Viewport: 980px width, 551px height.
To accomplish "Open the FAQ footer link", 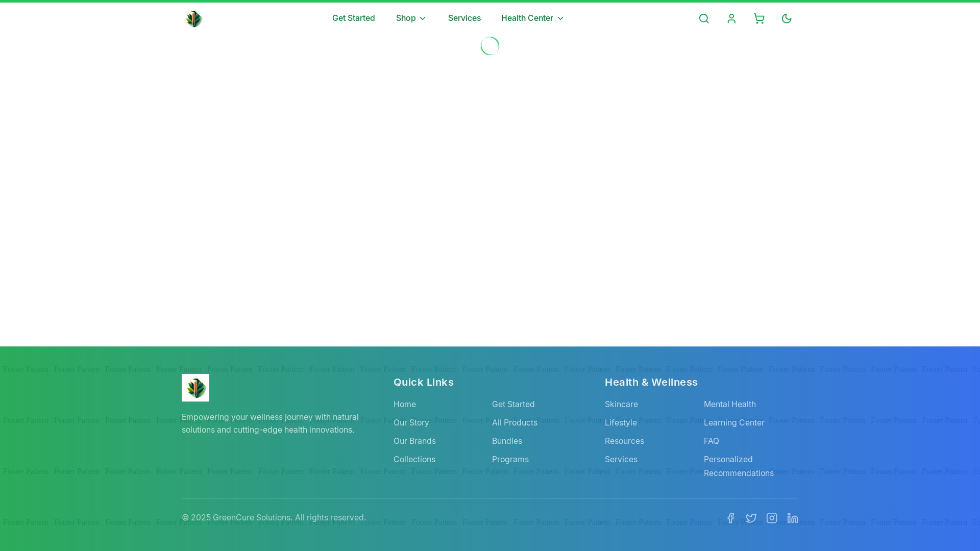I will (x=712, y=441).
